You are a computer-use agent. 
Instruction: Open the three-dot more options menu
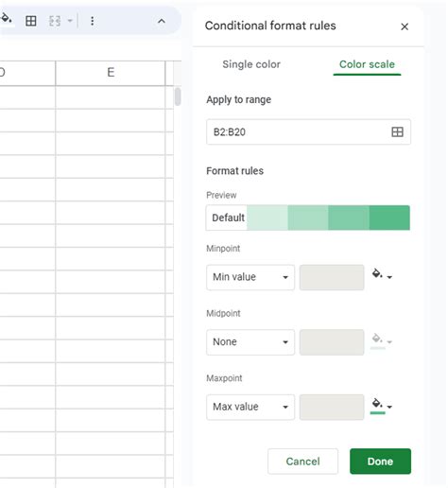coord(92,21)
